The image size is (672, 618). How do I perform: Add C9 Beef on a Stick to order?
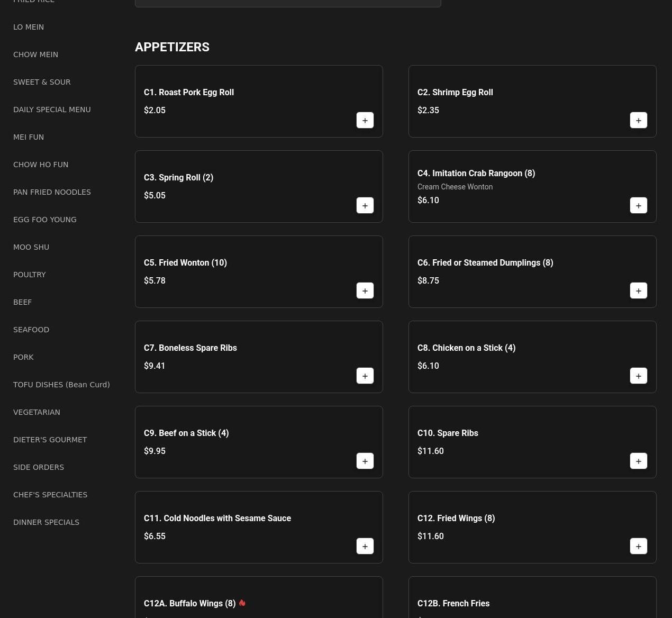(x=365, y=461)
